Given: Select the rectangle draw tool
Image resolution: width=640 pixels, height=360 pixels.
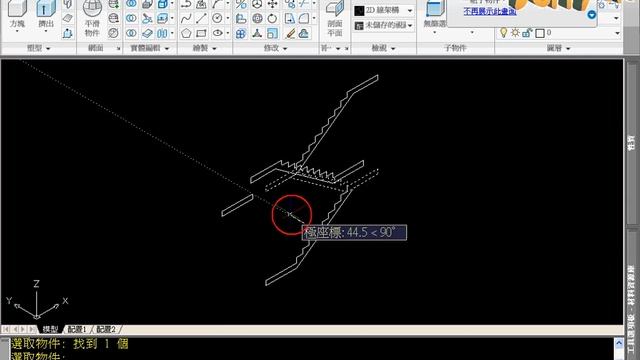Looking at the screenshot, I should pos(201,33).
